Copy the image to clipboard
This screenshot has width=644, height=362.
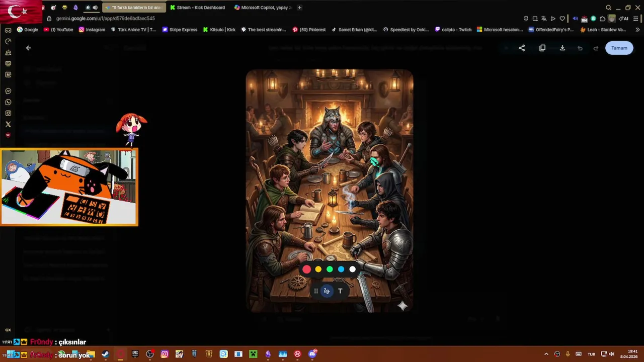coord(542,48)
